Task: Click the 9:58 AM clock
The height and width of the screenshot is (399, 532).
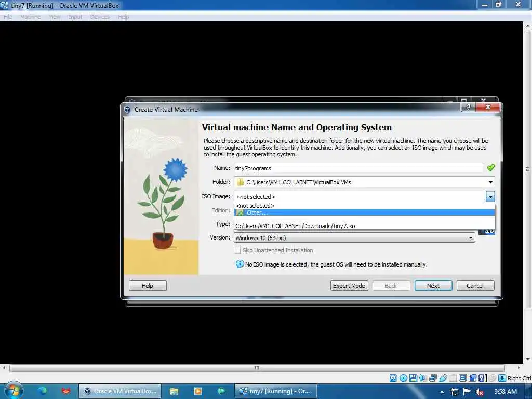Action: (x=505, y=392)
